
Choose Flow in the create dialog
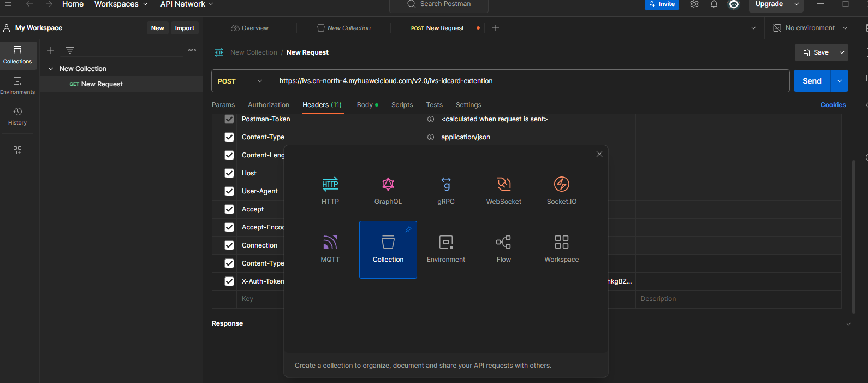pos(504,249)
